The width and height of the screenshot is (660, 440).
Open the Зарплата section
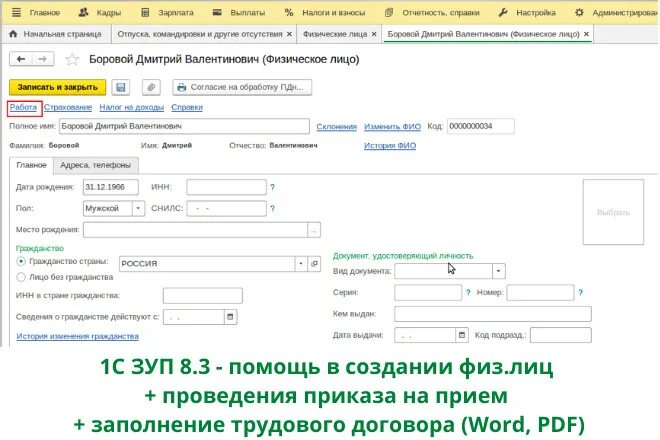(x=167, y=13)
